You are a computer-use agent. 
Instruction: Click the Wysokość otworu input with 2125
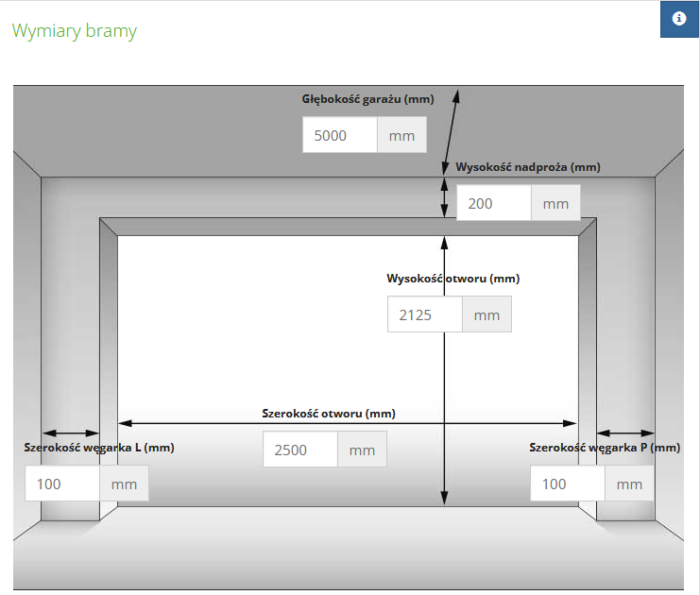point(424,314)
